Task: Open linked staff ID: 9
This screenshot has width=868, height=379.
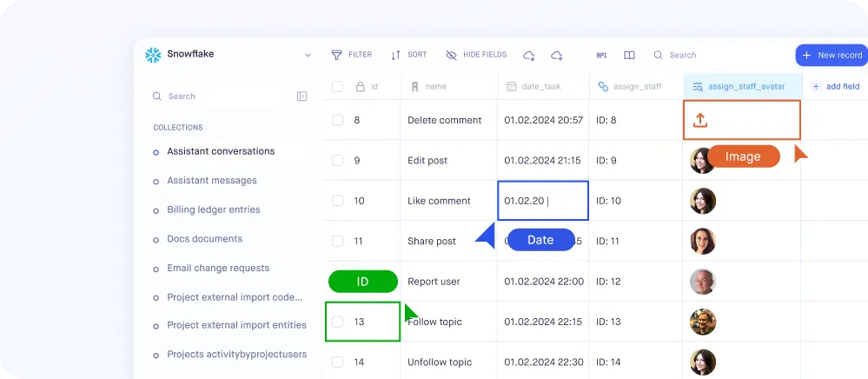Action: pyautogui.click(x=606, y=160)
